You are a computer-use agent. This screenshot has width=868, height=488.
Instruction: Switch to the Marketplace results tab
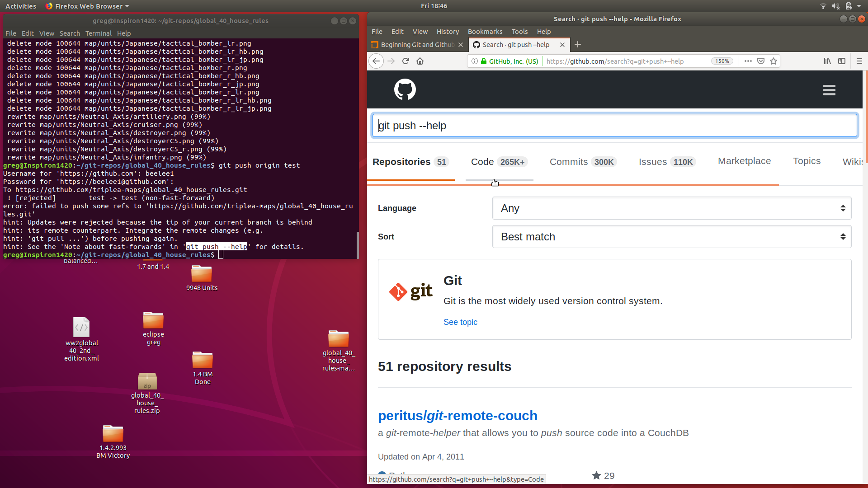[744, 161]
